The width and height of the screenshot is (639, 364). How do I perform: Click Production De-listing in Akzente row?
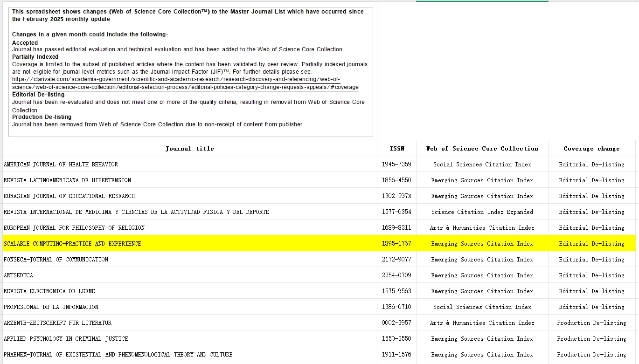pyautogui.click(x=592, y=323)
